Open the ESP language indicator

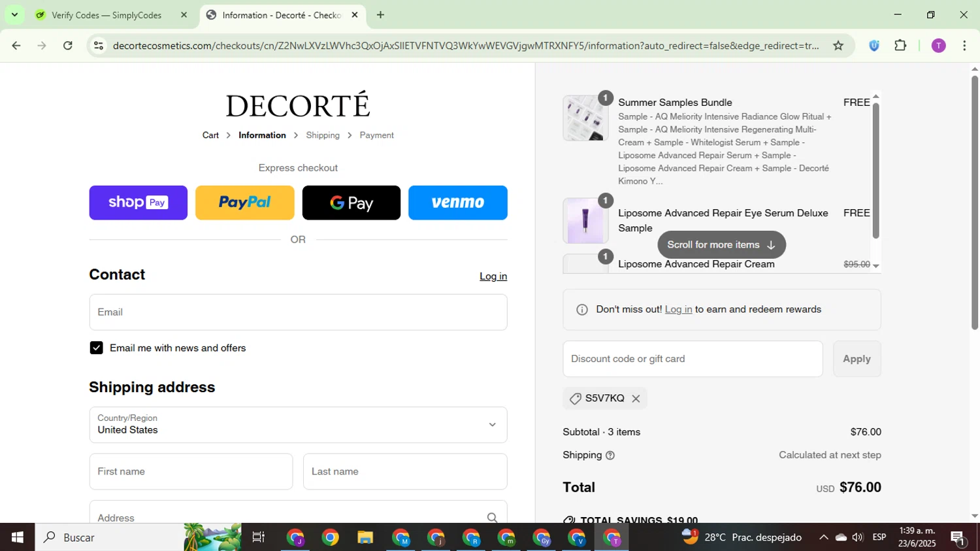(x=879, y=537)
